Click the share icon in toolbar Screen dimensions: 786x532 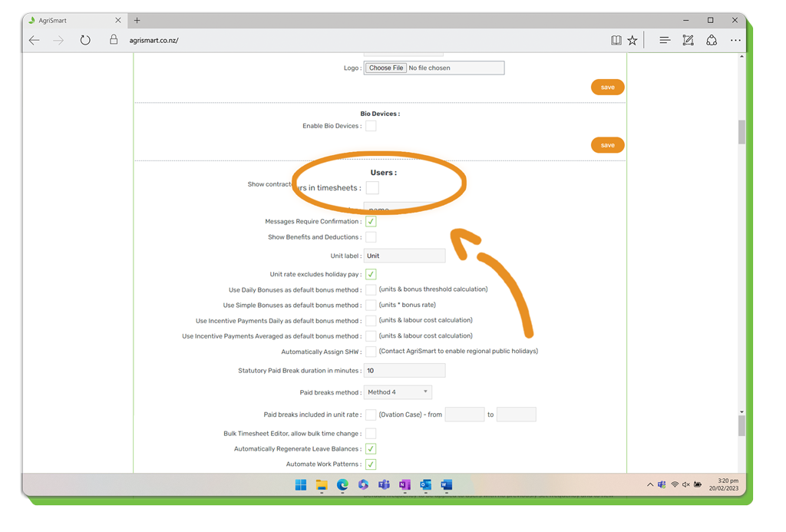click(x=712, y=41)
